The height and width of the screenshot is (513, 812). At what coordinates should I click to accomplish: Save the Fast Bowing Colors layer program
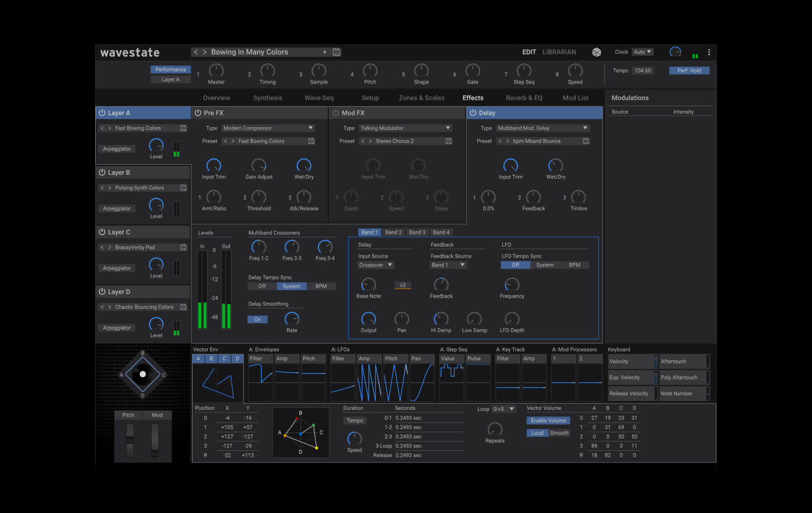pos(183,128)
